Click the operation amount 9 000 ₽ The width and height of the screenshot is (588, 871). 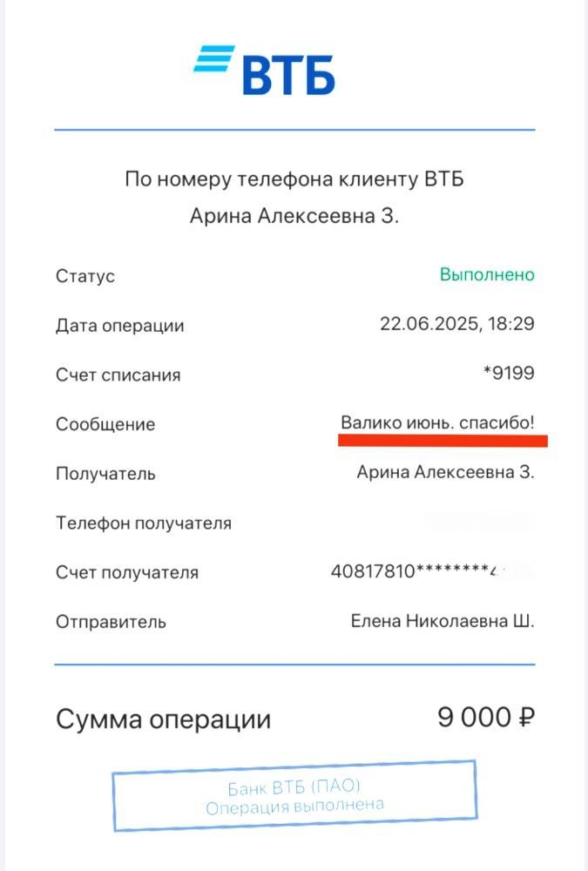486,717
